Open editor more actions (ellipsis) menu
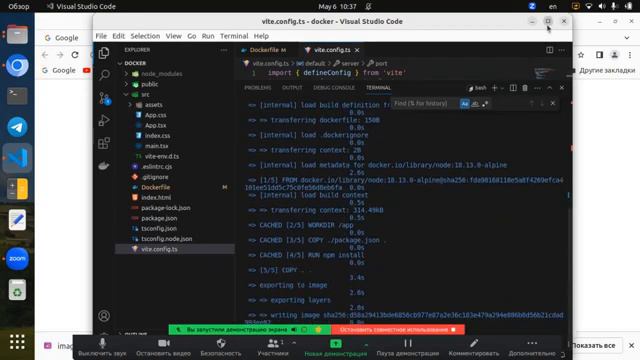 point(562,50)
